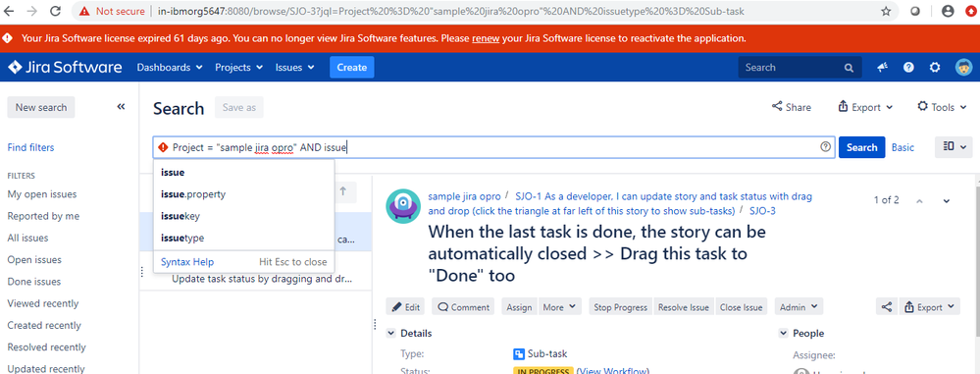This screenshot has width=980, height=374.
Task: Collapse the People section
Action: click(783, 334)
